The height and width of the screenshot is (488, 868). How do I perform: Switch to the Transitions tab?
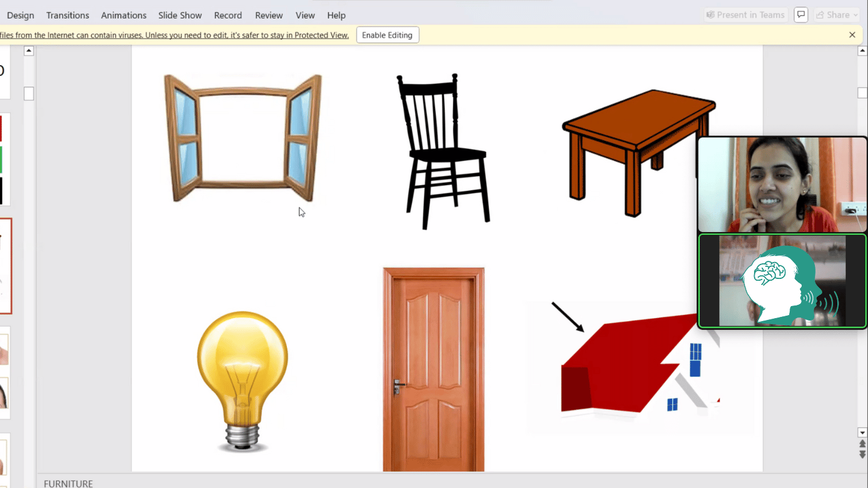point(68,15)
